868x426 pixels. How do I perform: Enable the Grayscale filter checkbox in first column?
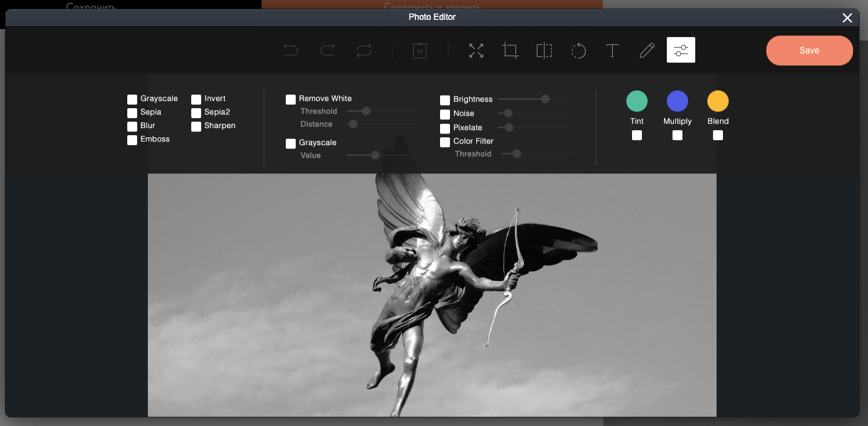(132, 100)
